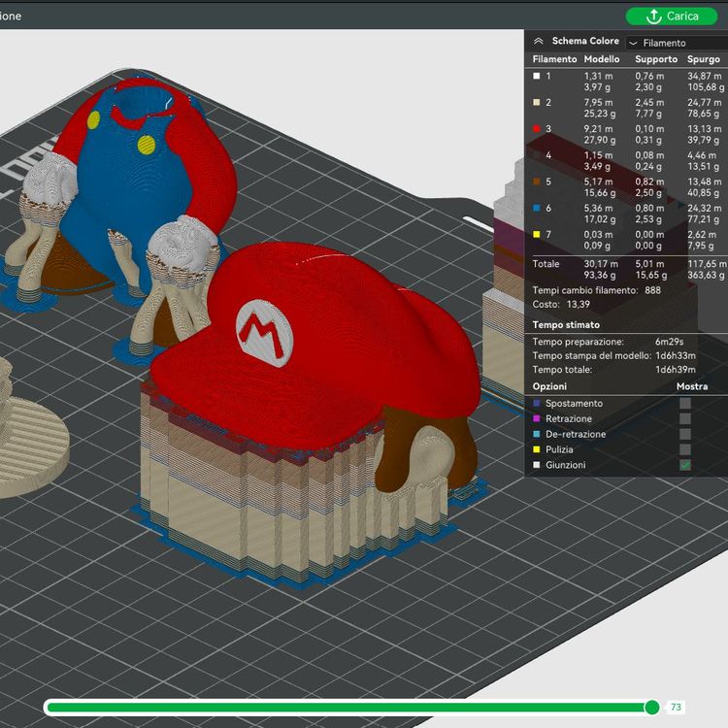The height and width of the screenshot is (728, 728).
Task: Click the red filament 3 swatch
Action: coord(537,129)
